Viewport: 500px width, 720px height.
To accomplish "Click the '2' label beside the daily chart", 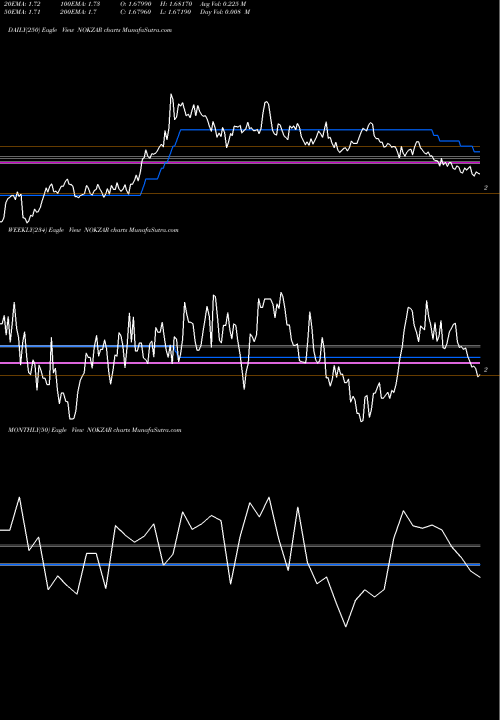I will tap(486, 188).
